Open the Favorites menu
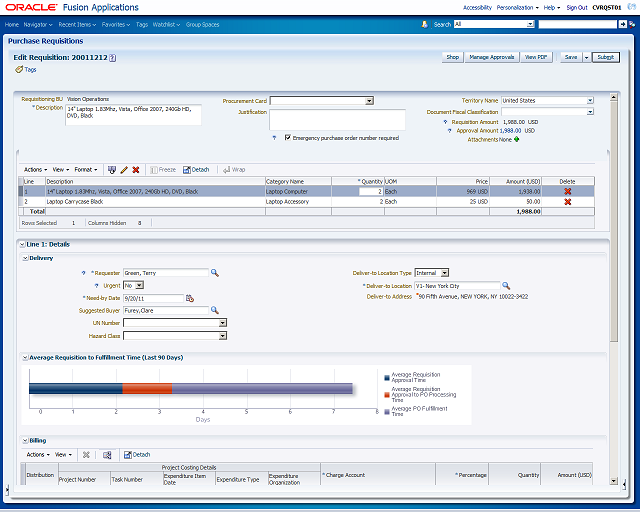Viewport: 640px width, 512px height. pyautogui.click(x=116, y=25)
